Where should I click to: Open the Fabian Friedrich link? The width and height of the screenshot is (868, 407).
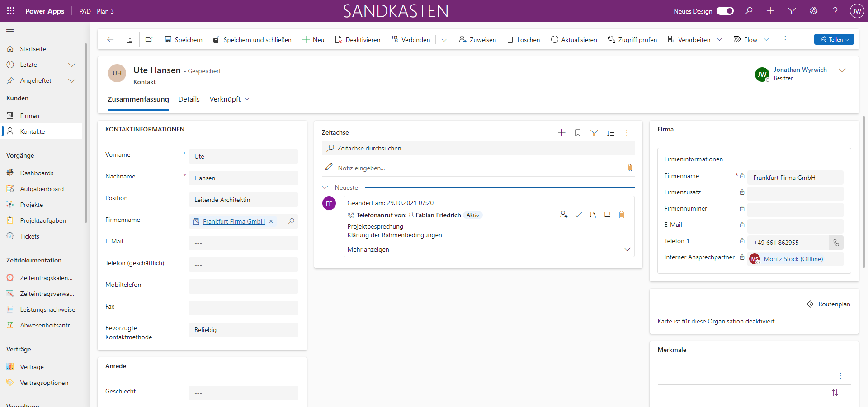click(438, 215)
